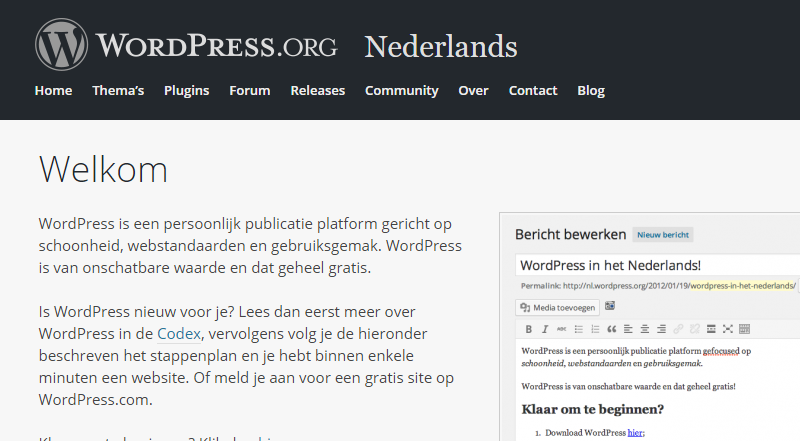The image size is (800, 441).
Task: Click the align right icon
Action: click(661, 329)
